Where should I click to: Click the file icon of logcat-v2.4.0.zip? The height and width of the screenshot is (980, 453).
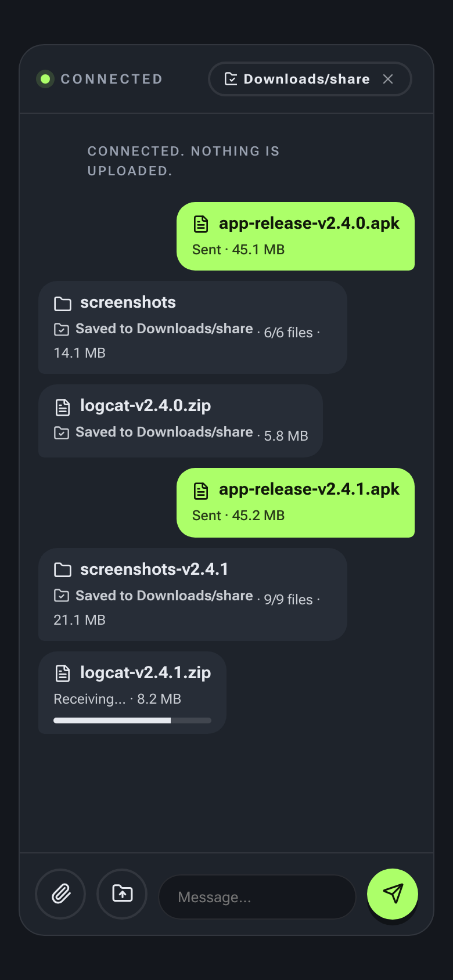[63, 407]
